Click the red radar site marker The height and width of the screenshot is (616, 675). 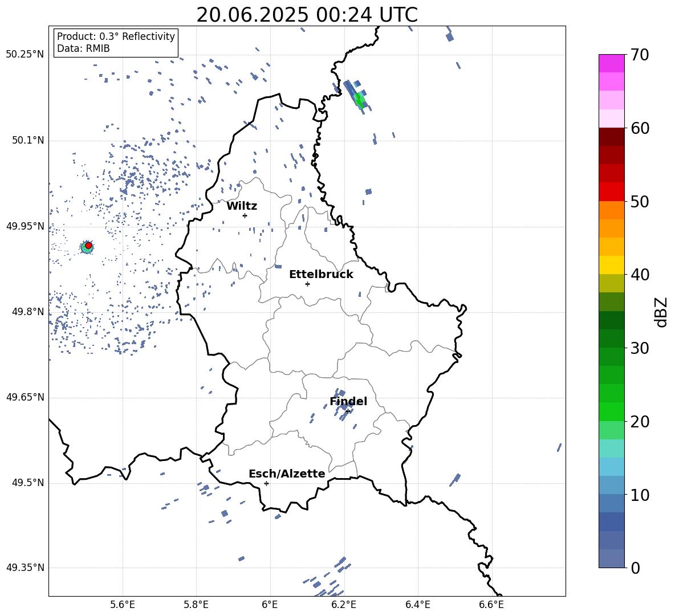pos(88,246)
